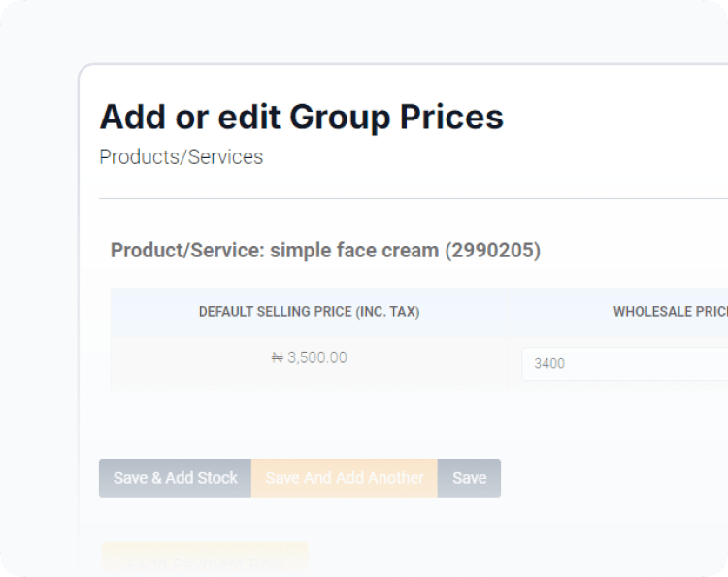This screenshot has height=577, width=728.
Task: Focus the wholesale price field showing 3400
Action: (x=621, y=364)
